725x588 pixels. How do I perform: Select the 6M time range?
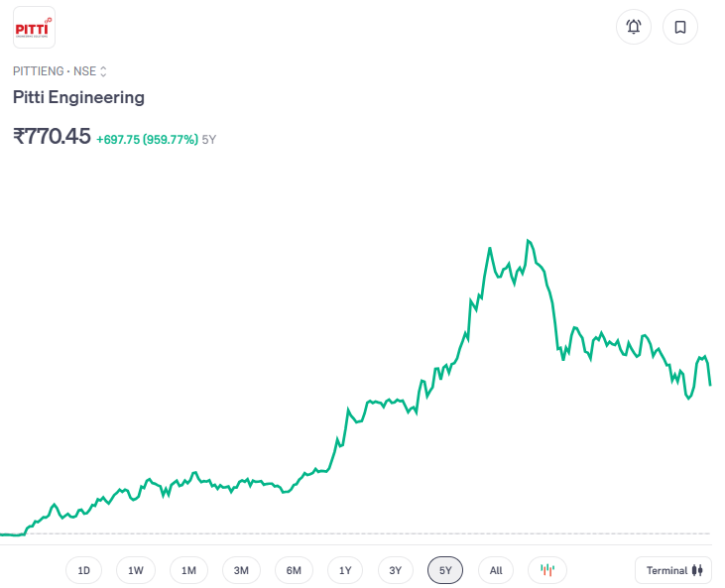[x=294, y=570]
